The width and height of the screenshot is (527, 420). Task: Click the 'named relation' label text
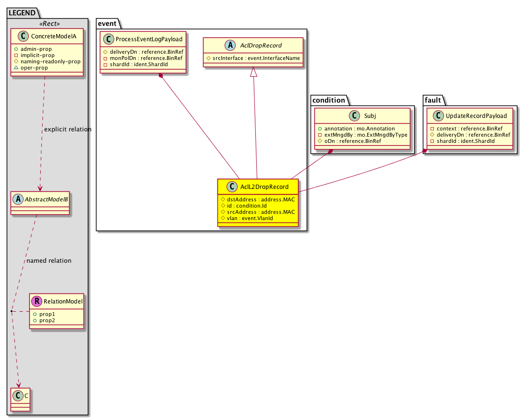point(48,261)
